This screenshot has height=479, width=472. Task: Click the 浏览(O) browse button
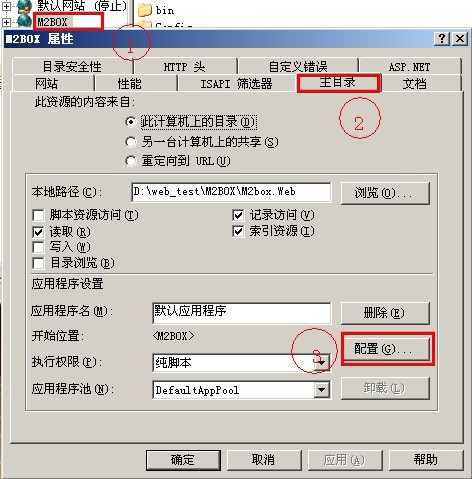tap(385, 193)
